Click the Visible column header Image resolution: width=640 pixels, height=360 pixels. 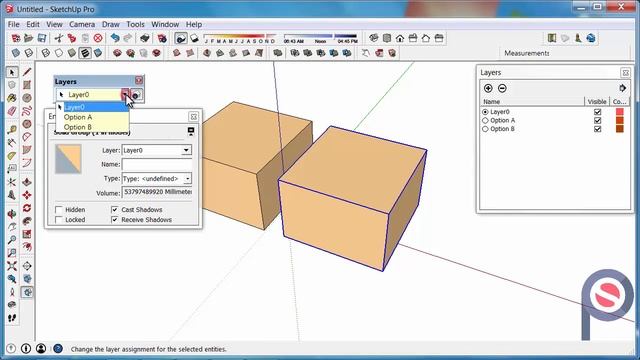(597, 102)
